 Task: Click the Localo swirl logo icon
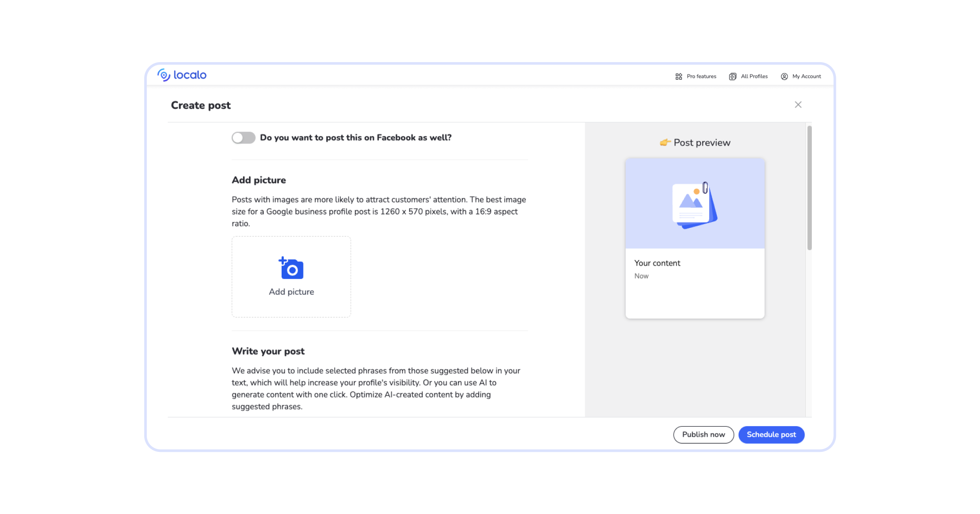(163, 75)
